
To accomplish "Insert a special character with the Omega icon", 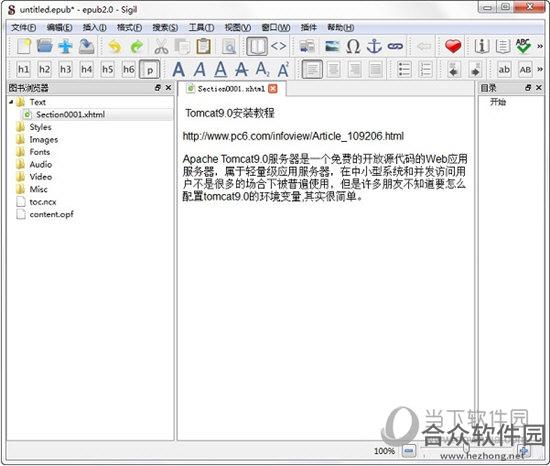I will [353, 46].
